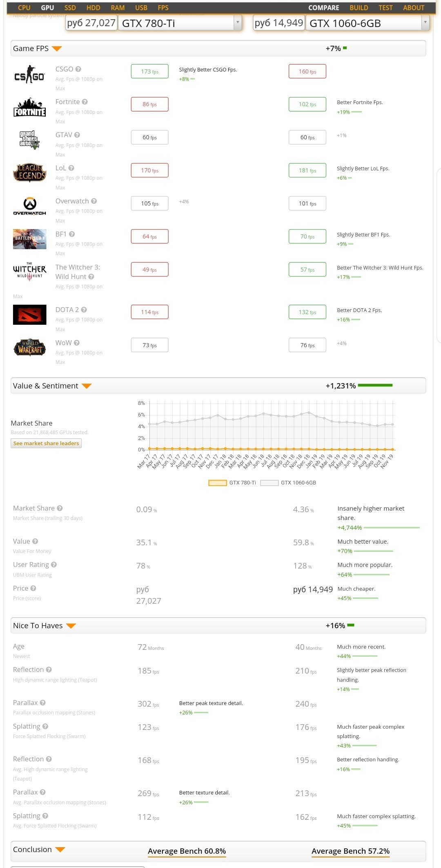Click the 132 fps DOTA 2 result box

point(307,312)
